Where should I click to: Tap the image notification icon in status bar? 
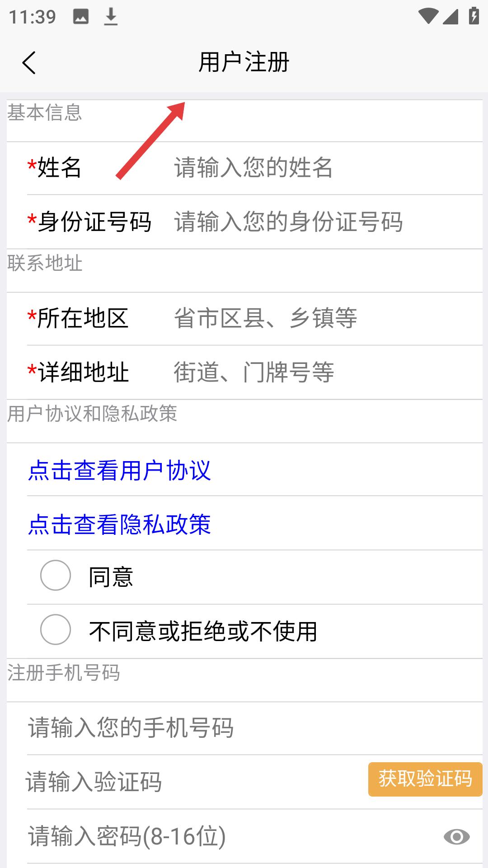pos(81,17)
